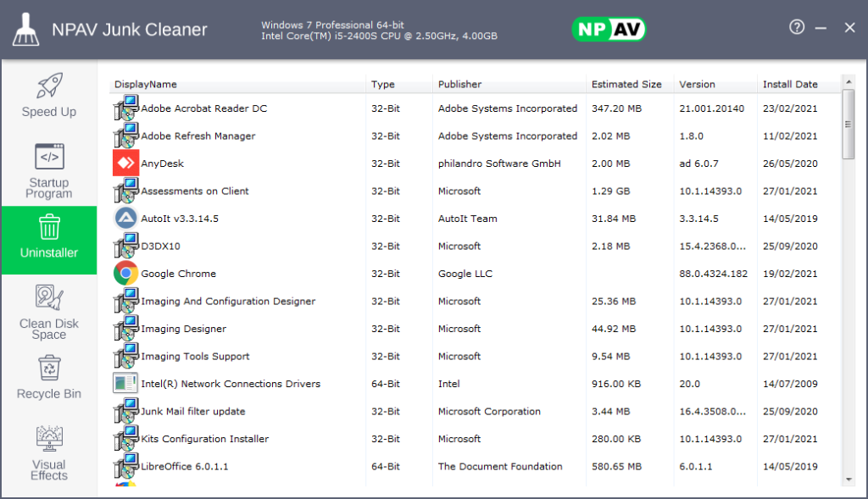Click the Google Chrome icon in list
868x499 pixels.
coord(125,274)
